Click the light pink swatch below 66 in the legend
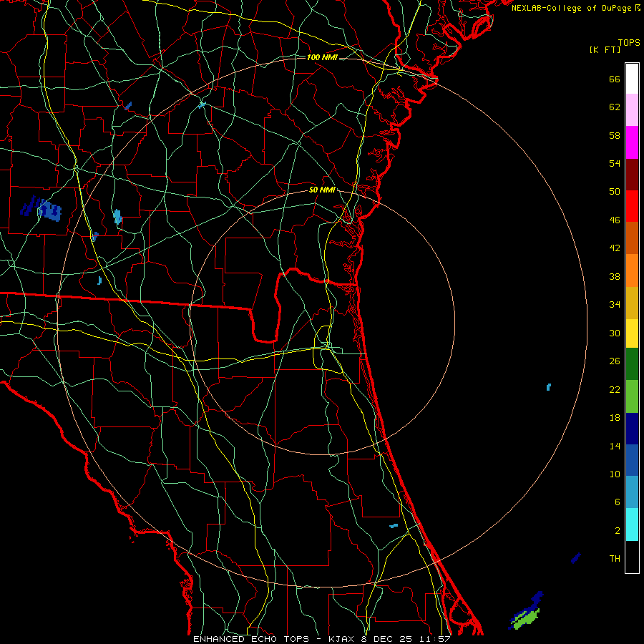 632,109
